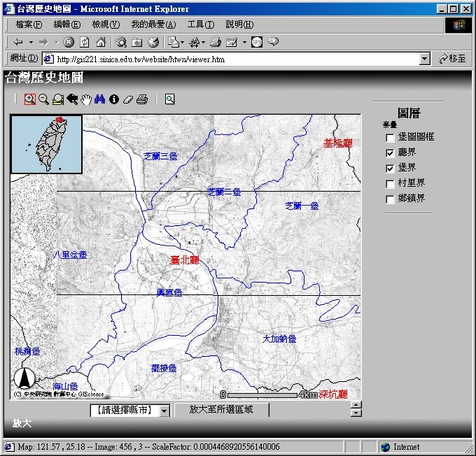Go back to previous map extent
The width and height of the screenshot is (476, 456).
[x=72, y=99]
